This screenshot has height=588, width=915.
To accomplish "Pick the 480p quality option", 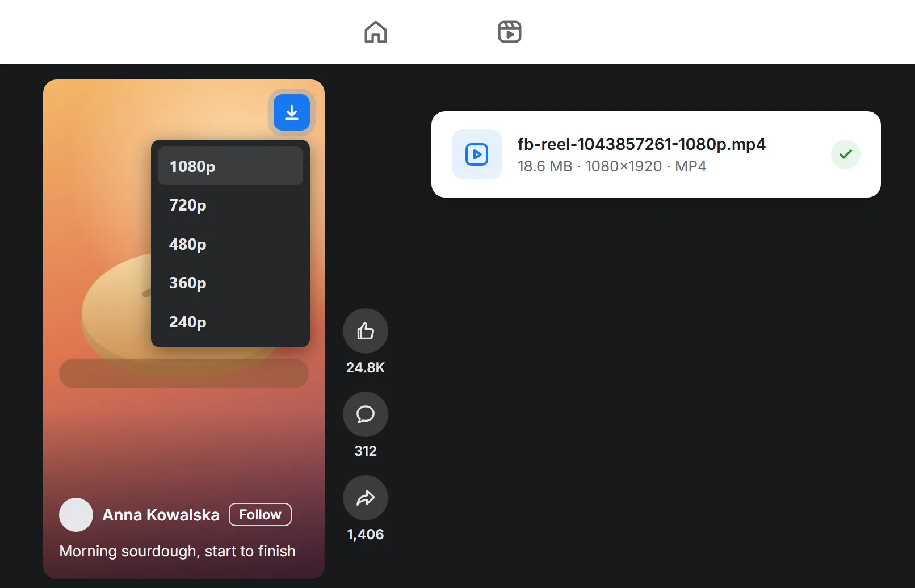I will pos(230,244).
